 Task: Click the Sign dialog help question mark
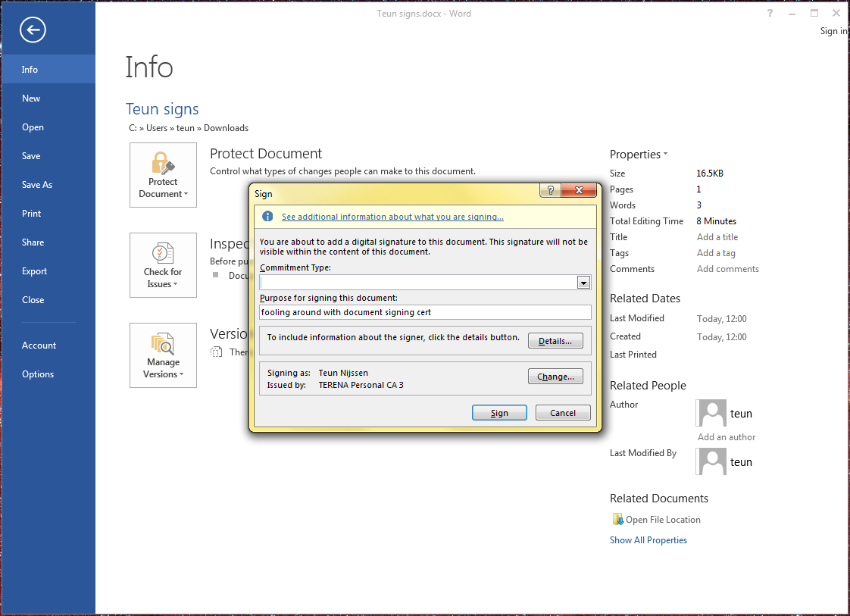click(x=551, y=190)
